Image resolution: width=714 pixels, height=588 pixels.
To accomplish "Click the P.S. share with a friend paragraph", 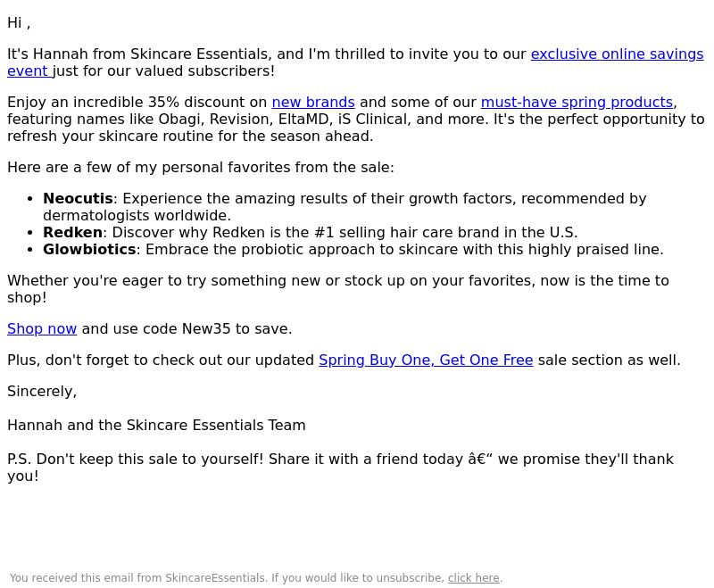I will tap(340, 468).
